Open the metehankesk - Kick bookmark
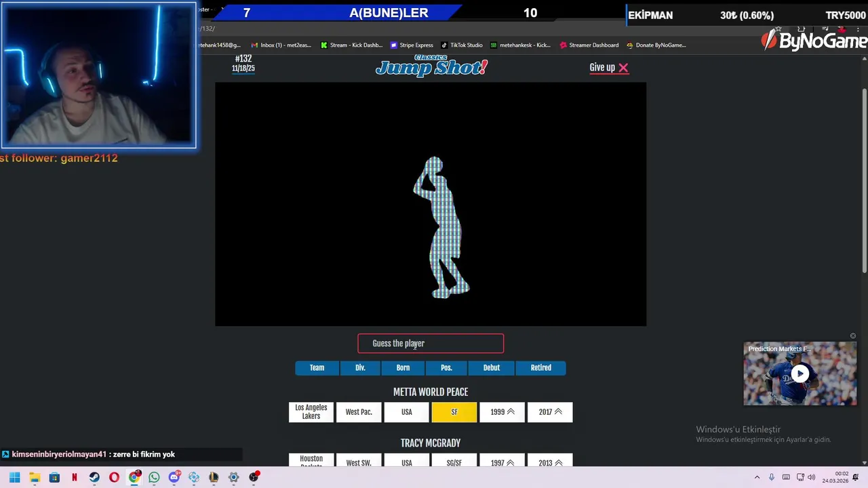868x488 pixels. coord(521,45)
